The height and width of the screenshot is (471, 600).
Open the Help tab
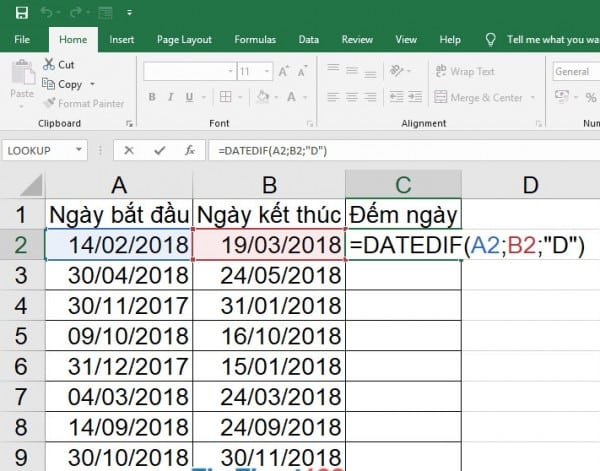pyautogui.click(x=450, y=39)
